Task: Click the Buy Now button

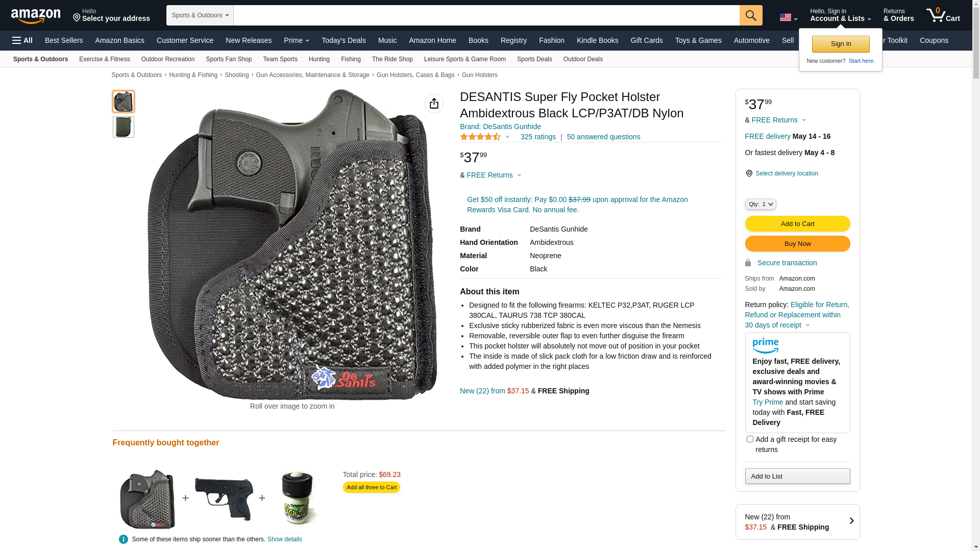Action: click(x=797, y=244)
